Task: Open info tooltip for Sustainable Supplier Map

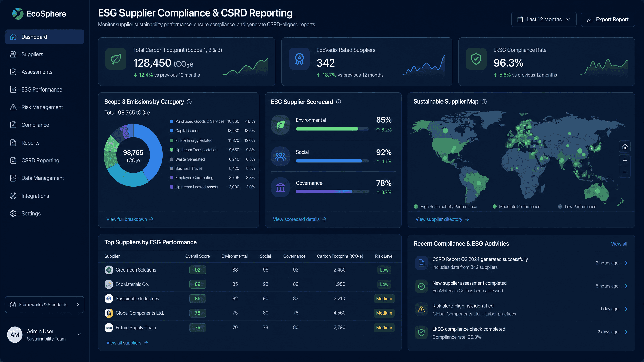Action: point(484,102)
